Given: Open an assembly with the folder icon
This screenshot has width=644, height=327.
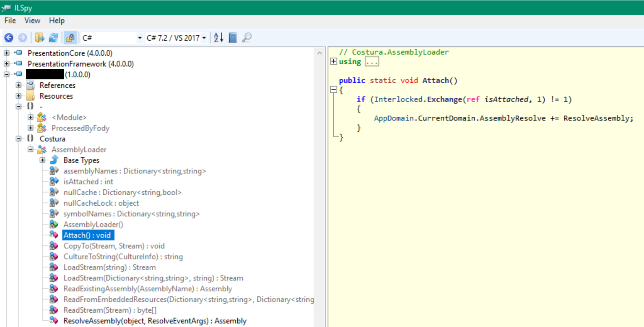Looking at the screenshot, I should pyautogui.click(x=40, y=38).
